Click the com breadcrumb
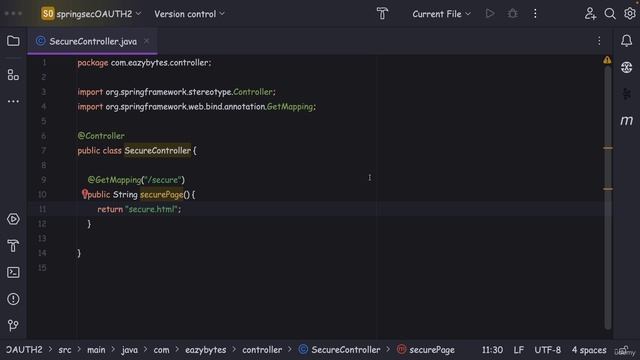The height and width of the screenshot is (360, 640). point(161,350)
